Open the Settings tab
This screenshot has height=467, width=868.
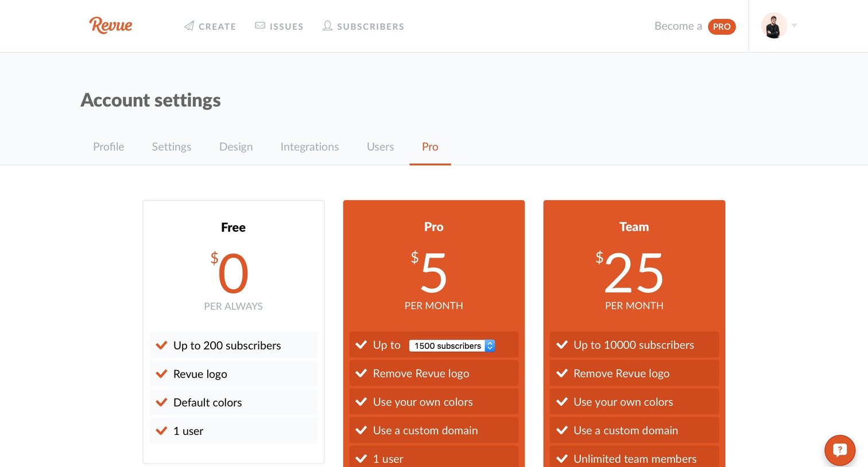pos(171,147)
